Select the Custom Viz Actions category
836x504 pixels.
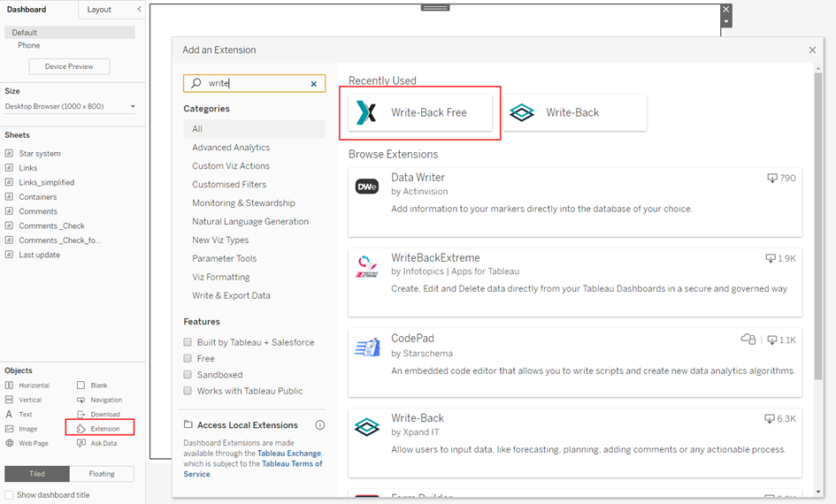pos(231,165)
